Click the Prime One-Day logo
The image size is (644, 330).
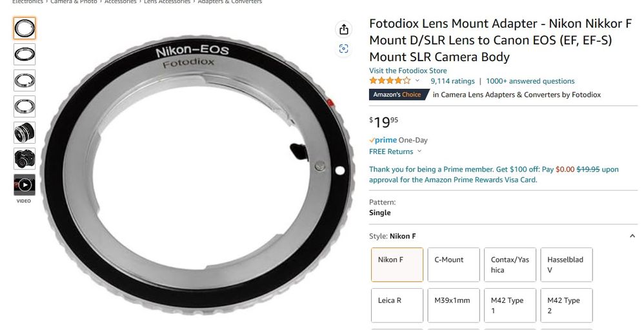point(383,140)
